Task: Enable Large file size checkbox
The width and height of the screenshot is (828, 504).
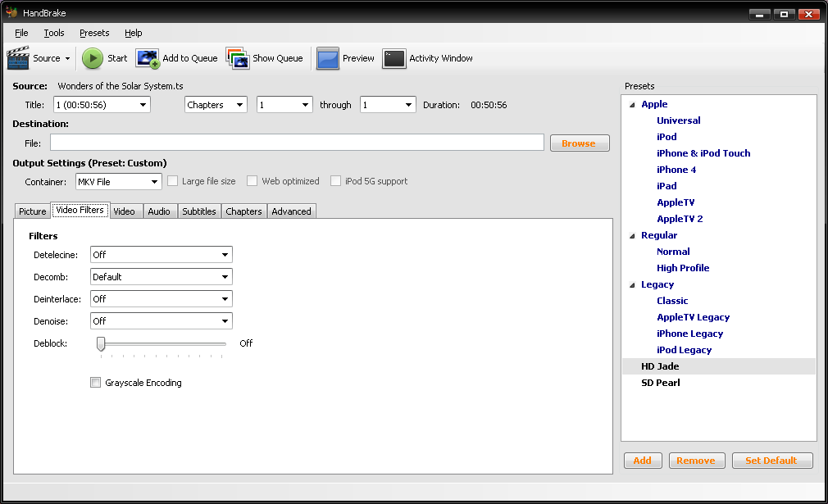Action: [x=173, y=181]
